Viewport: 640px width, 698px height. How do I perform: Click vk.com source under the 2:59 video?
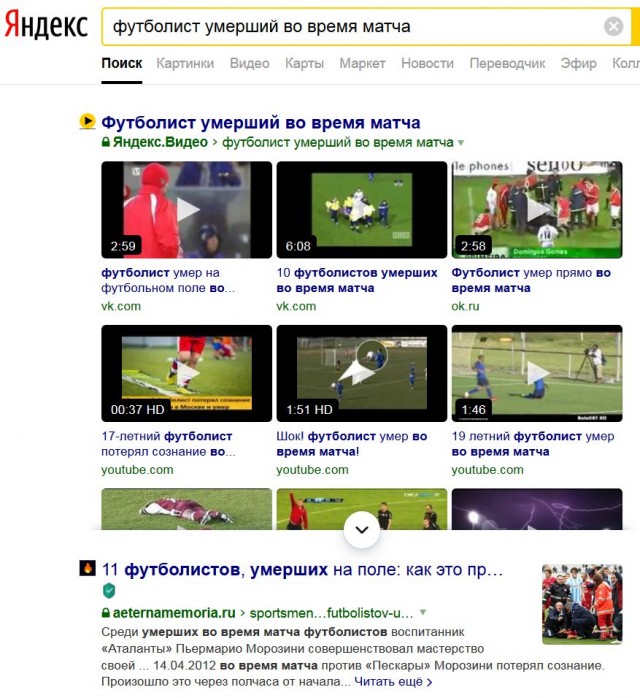point(121,306)
